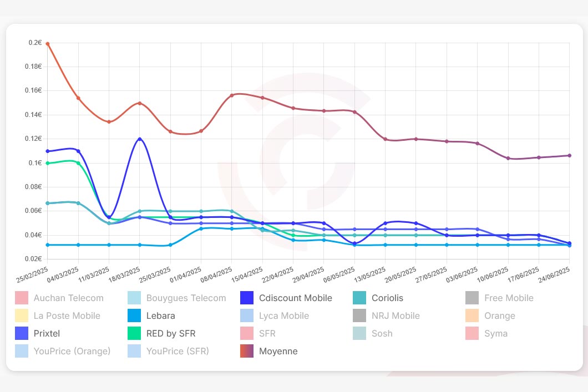Image resolution: width=588 pixels, height=392 pixels.
Task: Enable YouPrice (Orange) series
Action: click(72, 351)
